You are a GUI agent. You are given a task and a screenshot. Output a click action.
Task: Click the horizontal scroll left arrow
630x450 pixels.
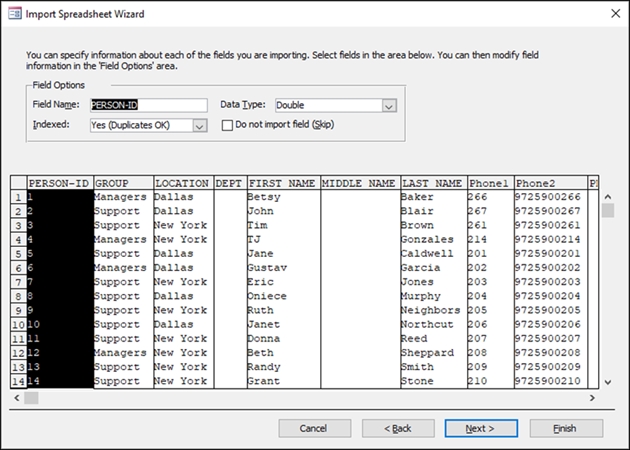17,398
